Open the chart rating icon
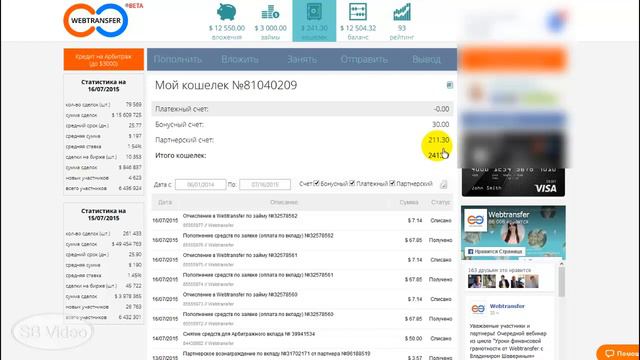The width and height of the screenshot is (640, 360). [x=402, y=12]
